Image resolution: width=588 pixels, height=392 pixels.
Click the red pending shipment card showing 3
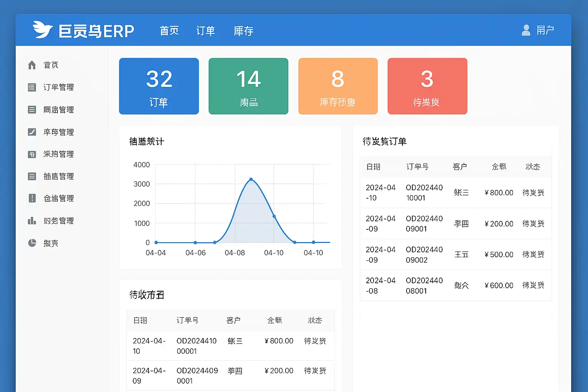(427, 86)
